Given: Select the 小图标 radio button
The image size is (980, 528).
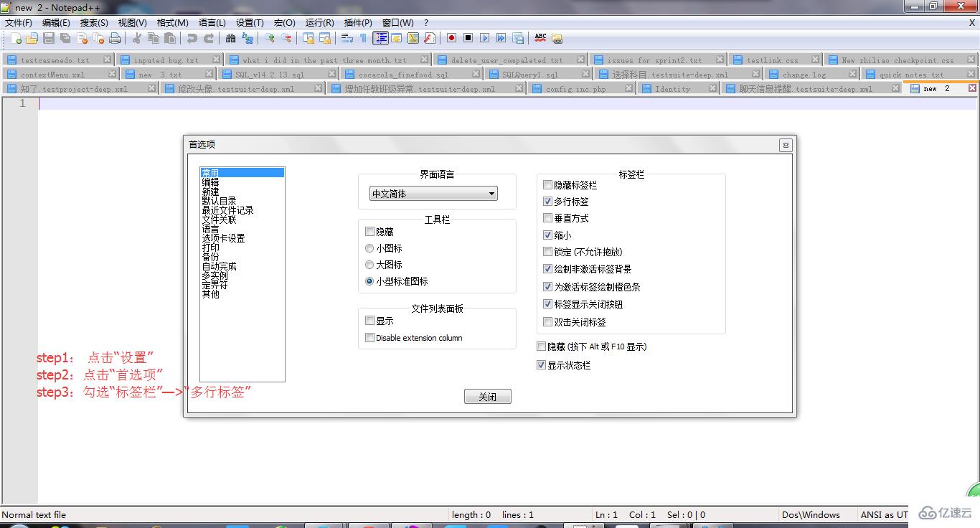Looking at the screenshot, I should click(369, 248).
